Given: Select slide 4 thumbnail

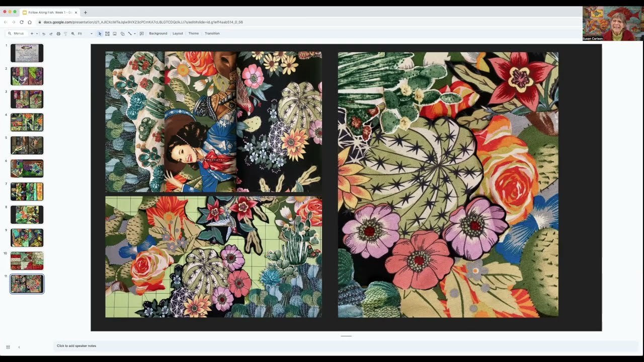Looking at the screenshot, I should point(27,122).
